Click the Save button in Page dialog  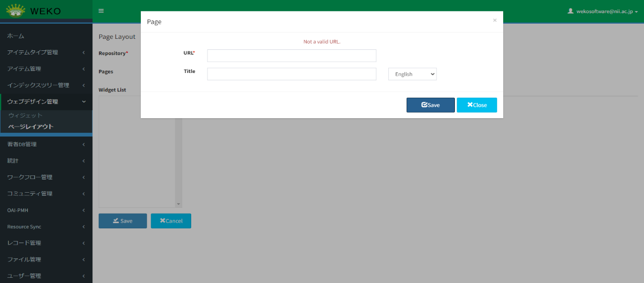tap(430, 105)
